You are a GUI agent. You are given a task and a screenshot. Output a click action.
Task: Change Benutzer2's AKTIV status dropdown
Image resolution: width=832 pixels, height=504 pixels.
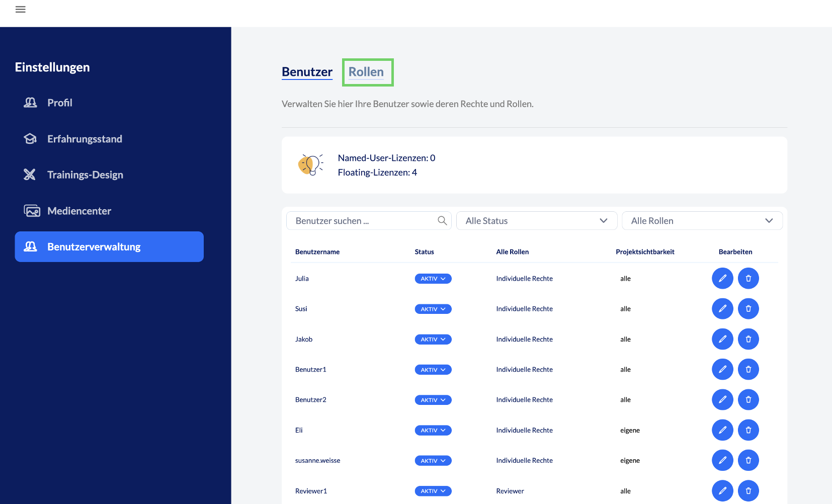point(433,400)
